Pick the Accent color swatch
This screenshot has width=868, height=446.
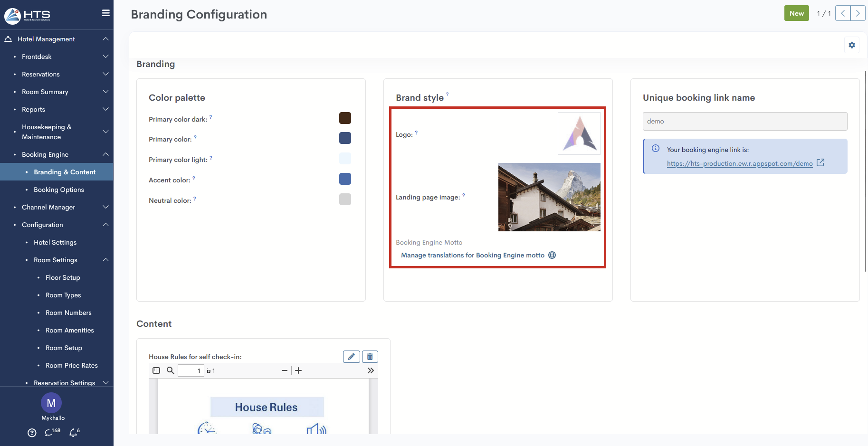coord(345,179)
